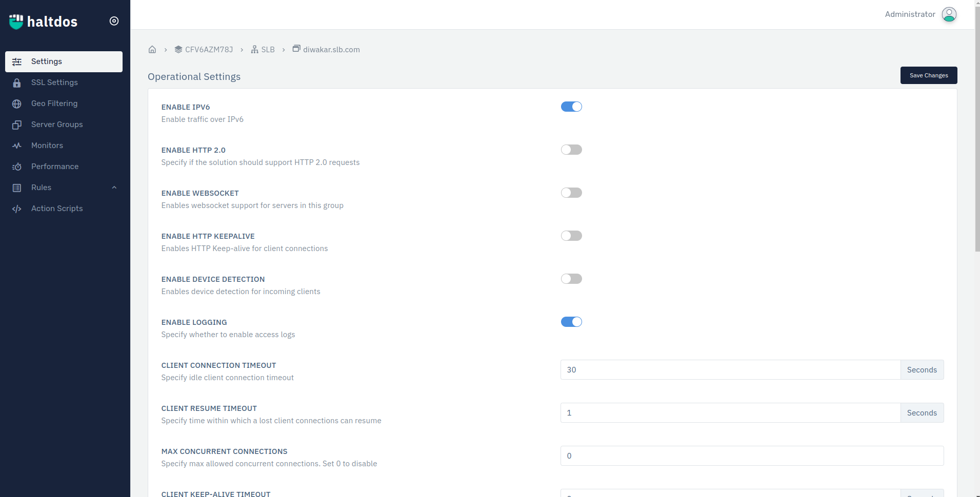
Task: Click the layers icon before CFV6AZM78J
Action: pos(178,49)
